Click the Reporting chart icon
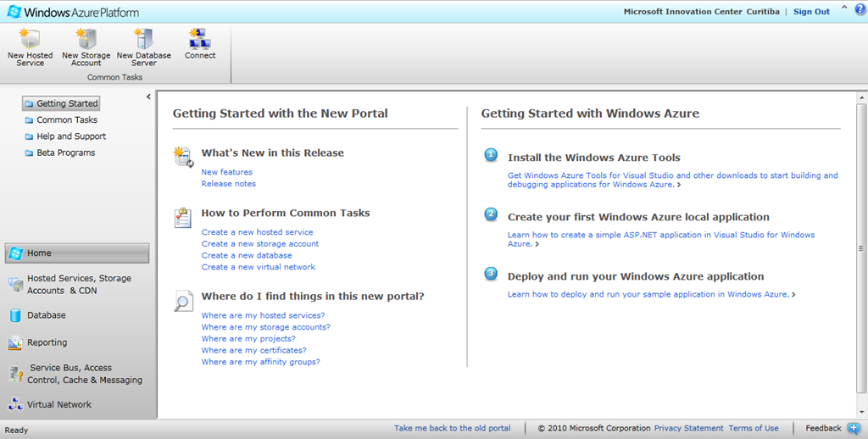 [15, 342]
